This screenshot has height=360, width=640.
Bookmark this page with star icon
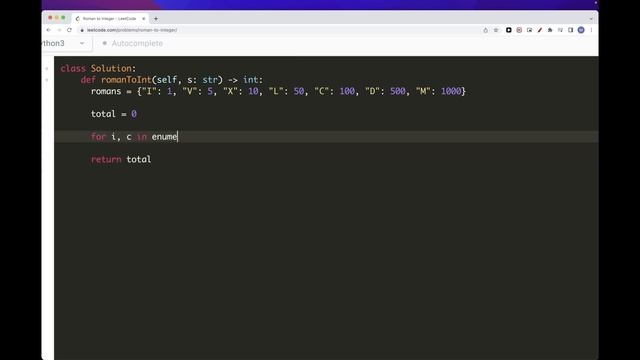496,30
